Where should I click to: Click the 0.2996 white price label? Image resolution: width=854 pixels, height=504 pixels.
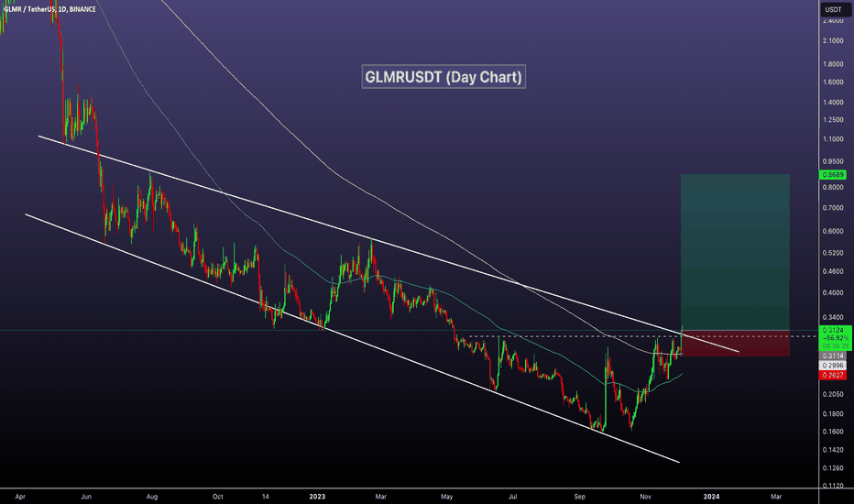[833, 366]
